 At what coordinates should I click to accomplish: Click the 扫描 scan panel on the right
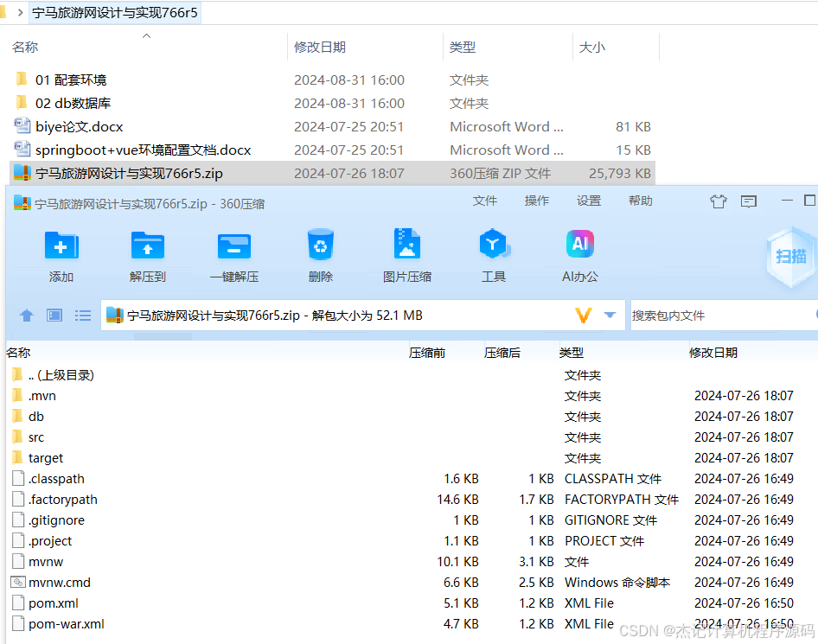pos(789,257)
